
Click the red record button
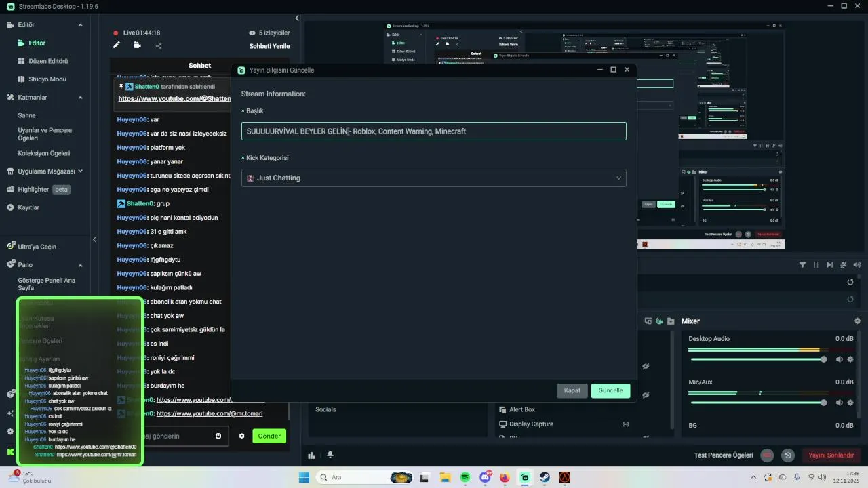pyautogui.click(x=767, y=455)
